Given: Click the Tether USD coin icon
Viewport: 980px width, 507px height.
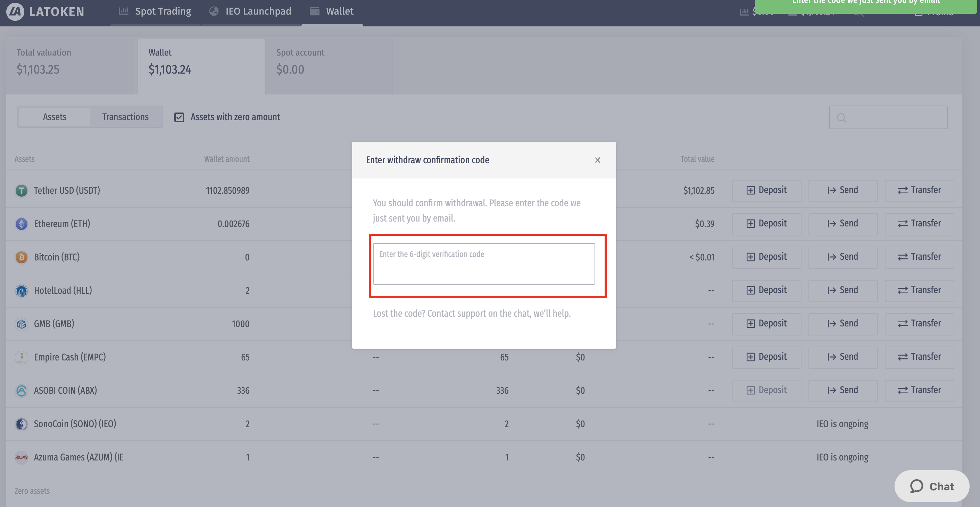Looking at the screenshot, I should tap(21, 190).
